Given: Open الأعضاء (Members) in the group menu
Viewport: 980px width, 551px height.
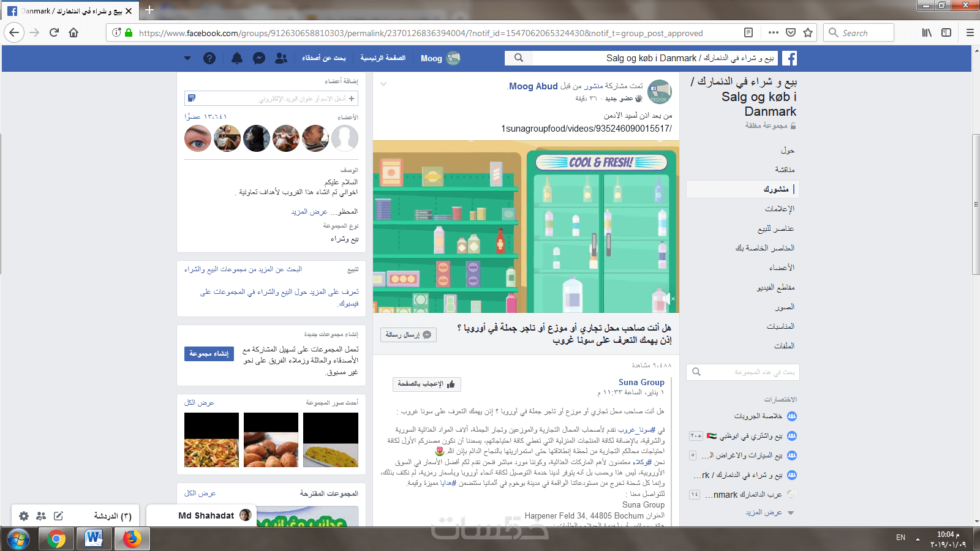Looking at the screenshot, I should point(782,268).
